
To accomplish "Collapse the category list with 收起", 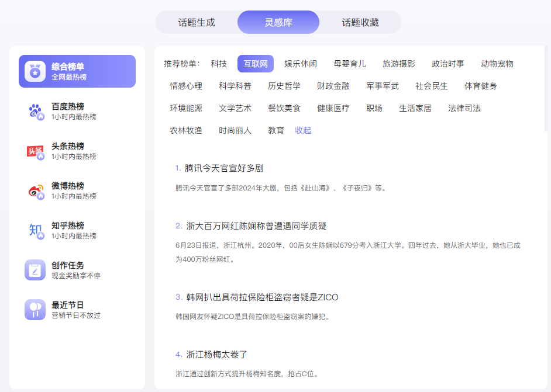I will coord(303,130).
